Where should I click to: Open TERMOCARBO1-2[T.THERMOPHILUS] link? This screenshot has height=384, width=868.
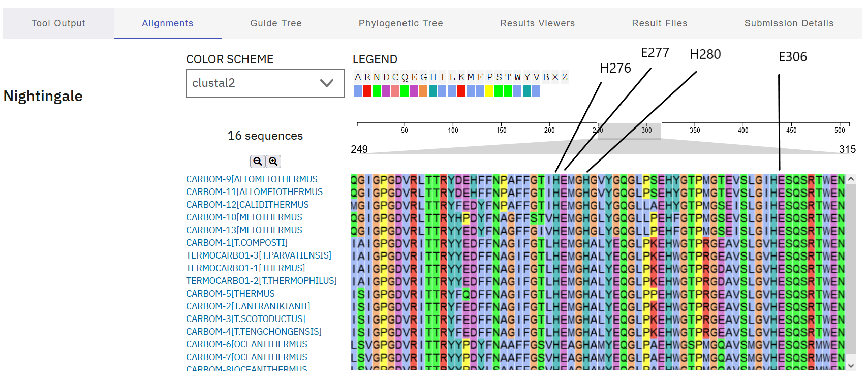261,281
